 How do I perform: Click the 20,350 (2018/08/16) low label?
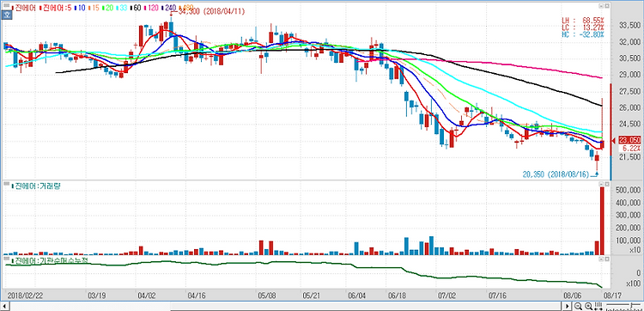click(556, 174)
